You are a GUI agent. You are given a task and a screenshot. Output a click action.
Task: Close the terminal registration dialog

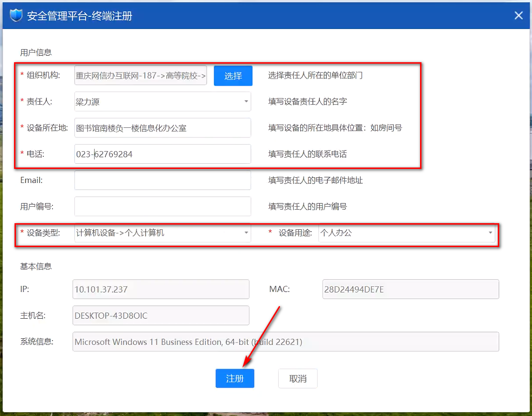click(518, 15)
